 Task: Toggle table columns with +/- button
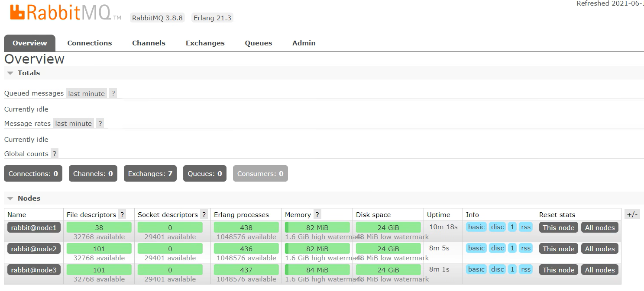click(632, 214)
